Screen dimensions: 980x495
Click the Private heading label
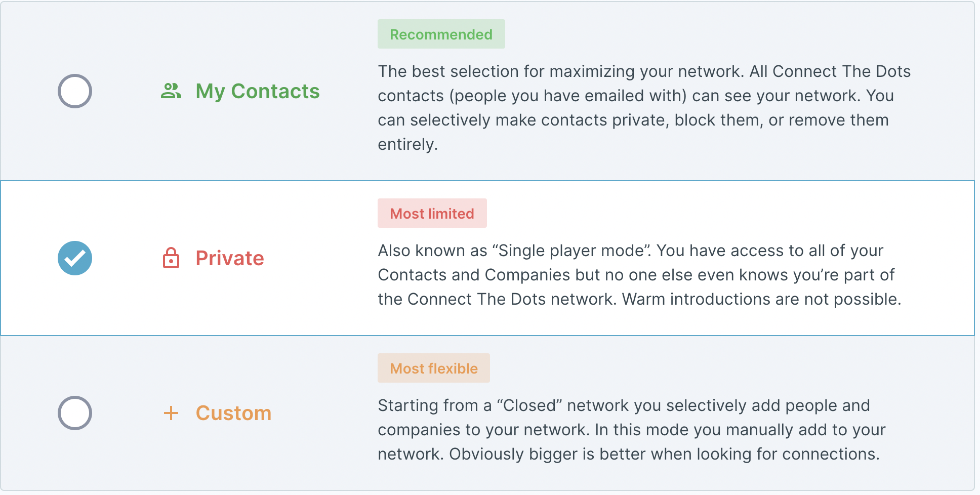230,258
